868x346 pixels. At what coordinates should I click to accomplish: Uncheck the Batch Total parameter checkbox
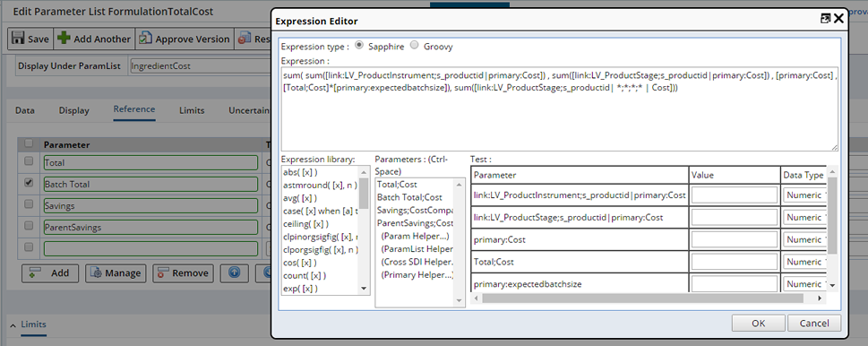point(29,182)
